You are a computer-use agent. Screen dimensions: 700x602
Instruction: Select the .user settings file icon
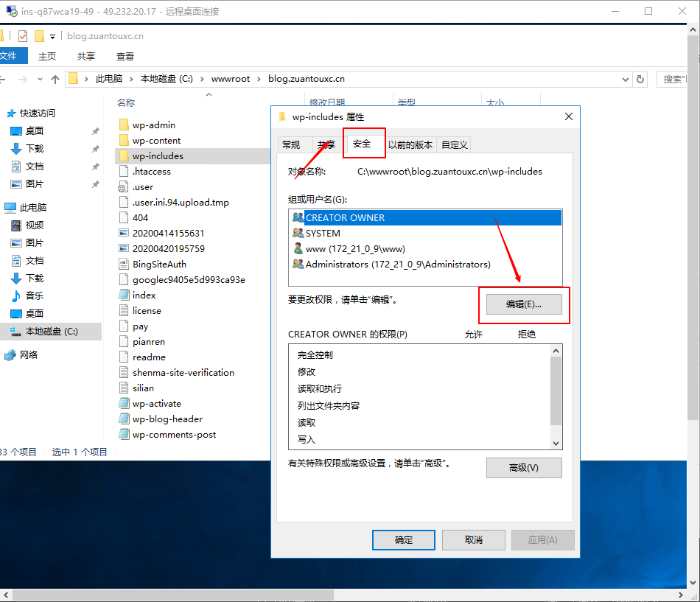click(123, 187)
